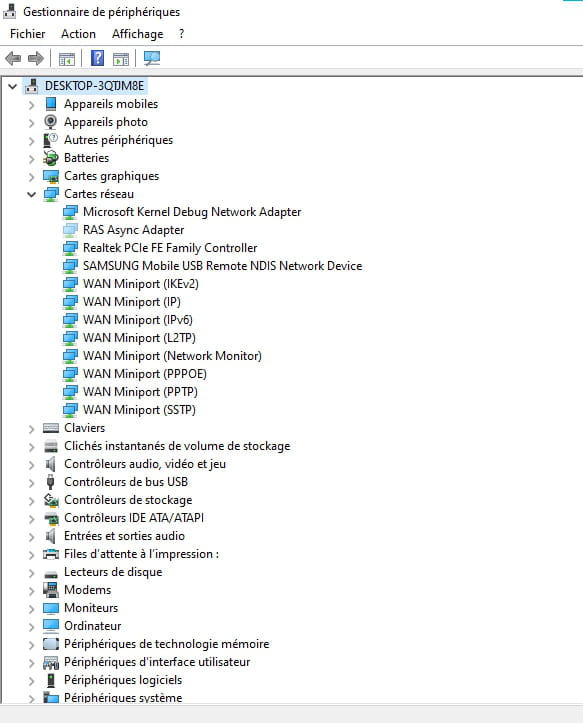
Task: Expand the Cartes graphiques category
Action: point(31,177)
